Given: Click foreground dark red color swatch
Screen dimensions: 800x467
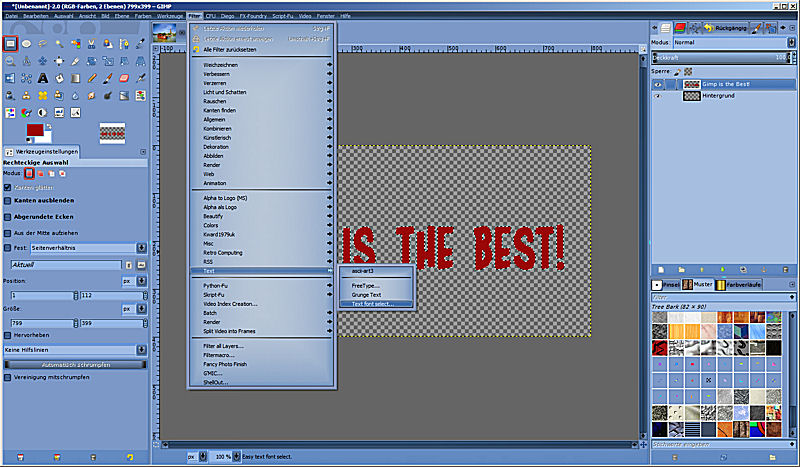Looking at the screenshot, I should 35,130.
